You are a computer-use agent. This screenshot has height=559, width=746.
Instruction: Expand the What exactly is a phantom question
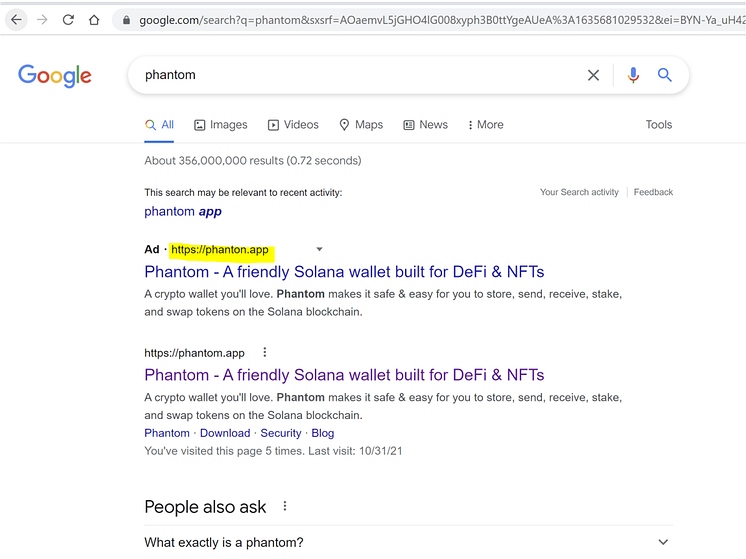pos(409,542)
